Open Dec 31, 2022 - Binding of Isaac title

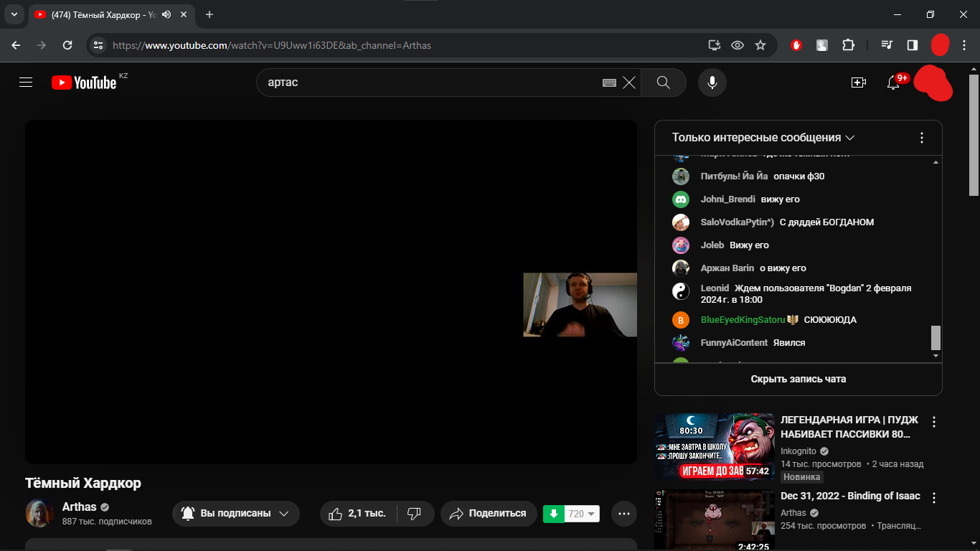point(850,496)
